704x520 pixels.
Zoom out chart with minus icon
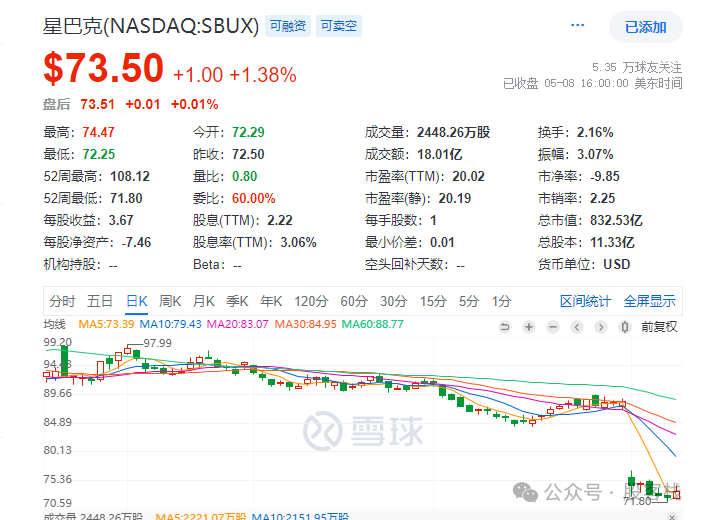click(x=553, y=327)
